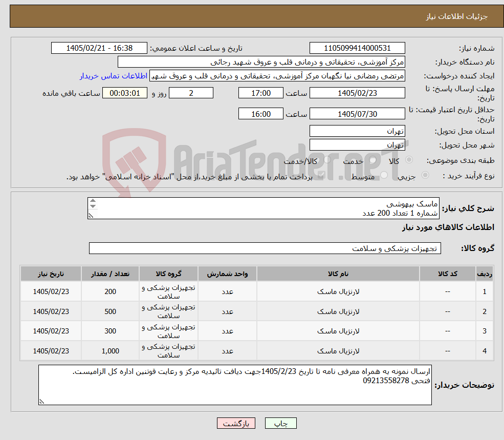Select the جزیی purchase type radio
The image size is (504, 440).
pyautogui.click(x=425, y=175)
